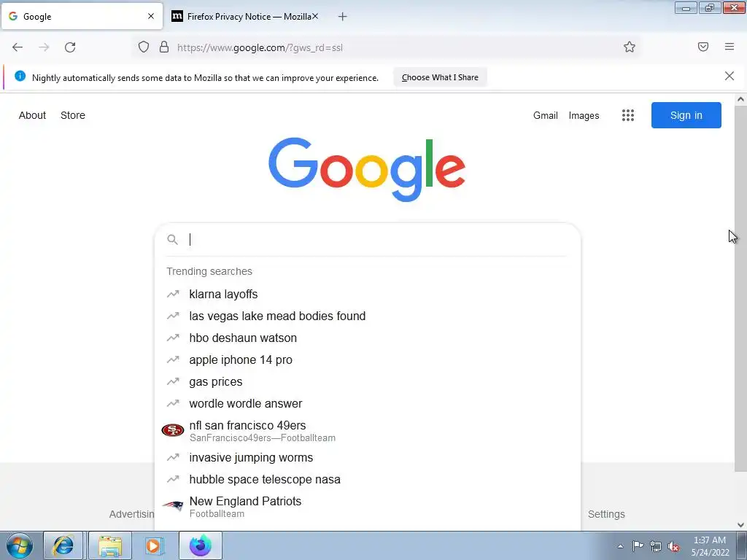This screenshot has height=560, width=747.
Task: Open the Images link
Action: pyautogui.click(x=584, y=115)
